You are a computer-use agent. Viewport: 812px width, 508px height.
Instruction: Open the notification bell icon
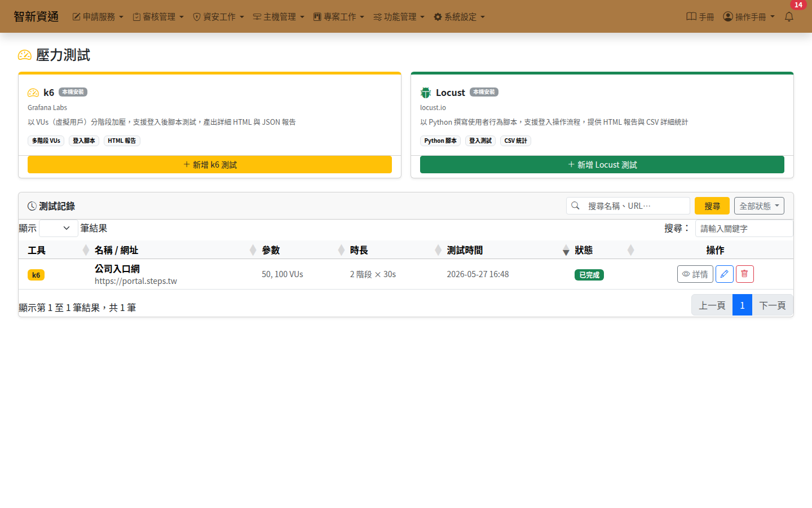tap(789, 17)
